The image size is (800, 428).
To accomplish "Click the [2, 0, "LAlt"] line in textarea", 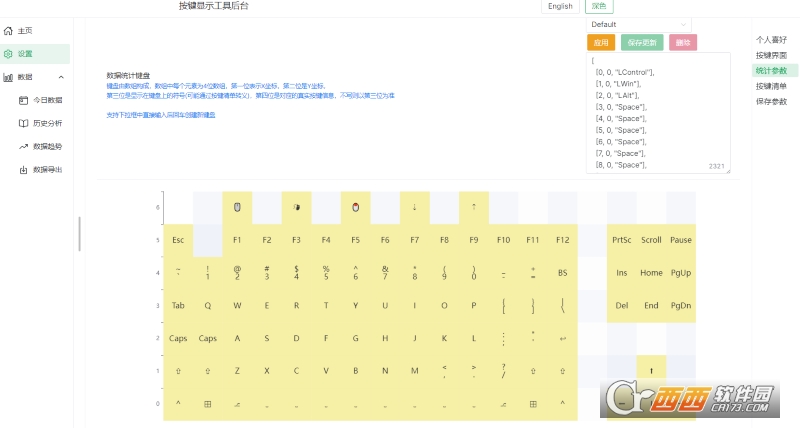I will pos(617,95).
